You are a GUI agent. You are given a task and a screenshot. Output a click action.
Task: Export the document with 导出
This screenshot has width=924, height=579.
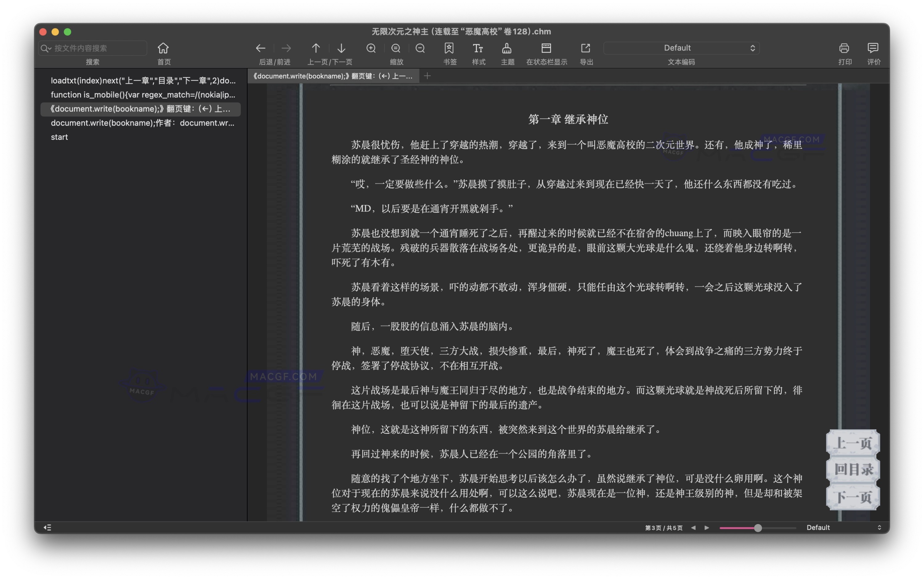click(x=586, y=48)
